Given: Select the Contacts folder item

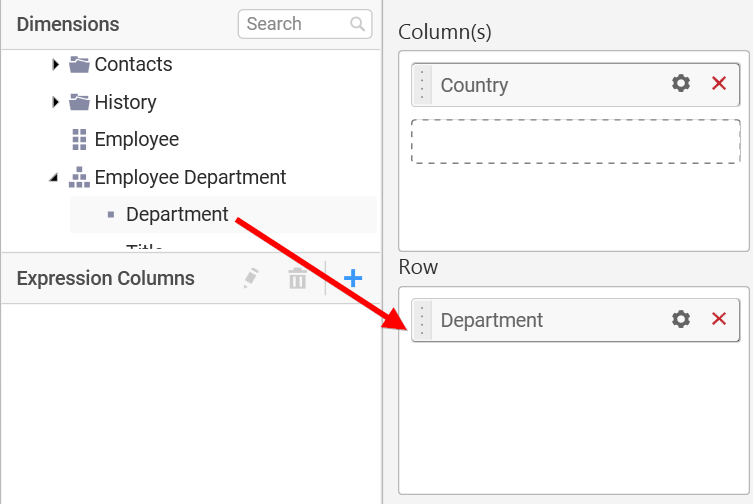Looking at the screenshot, I should pyautogui.click(x=133, y=65).
